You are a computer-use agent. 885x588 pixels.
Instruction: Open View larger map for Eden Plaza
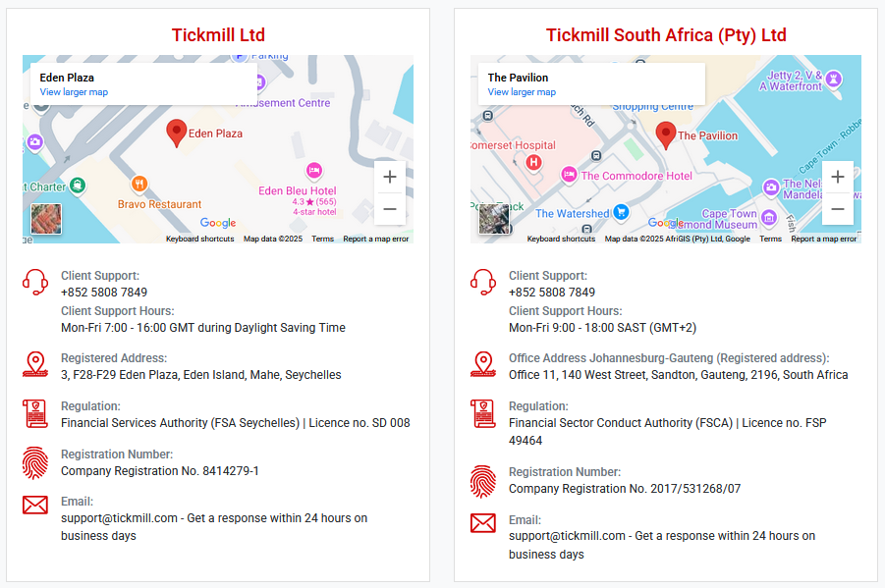(74, 92)
